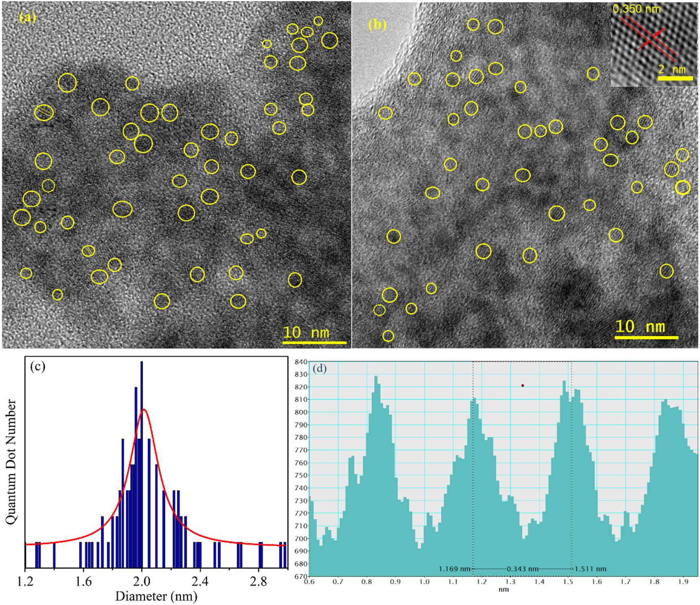This screenshot has height=605, width=700.
Task: Click the 0.350 nm lattice spacing label
Action: (x=637, y=9)
